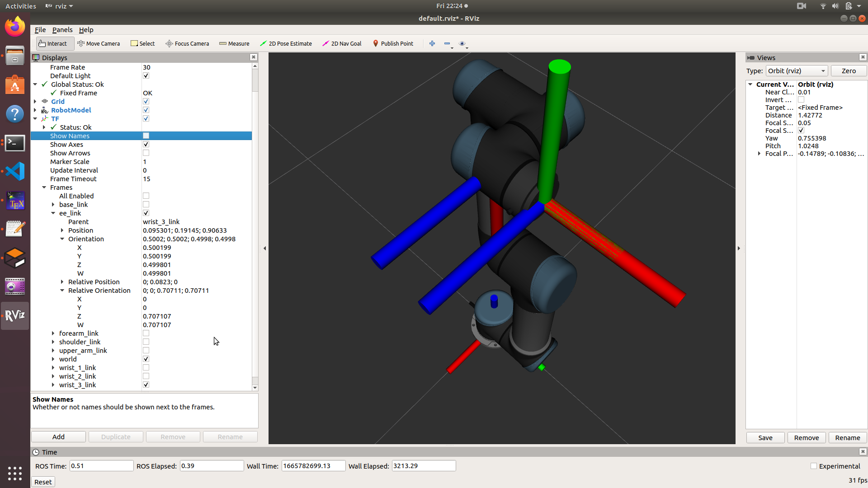Collapse the Relative Orientation row
The height and width of the screenshot is (488, 868).
pyautogui.click(x=62, y=291)
